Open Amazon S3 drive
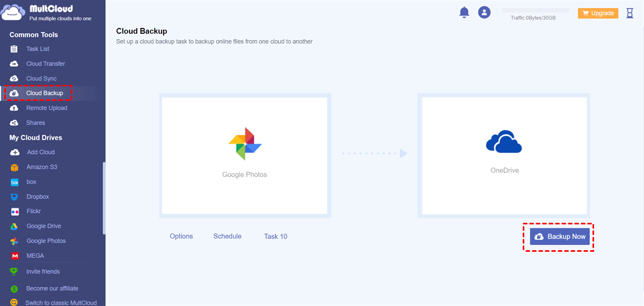The width and height of the screenshot is (644, 306). pos(42,167)
